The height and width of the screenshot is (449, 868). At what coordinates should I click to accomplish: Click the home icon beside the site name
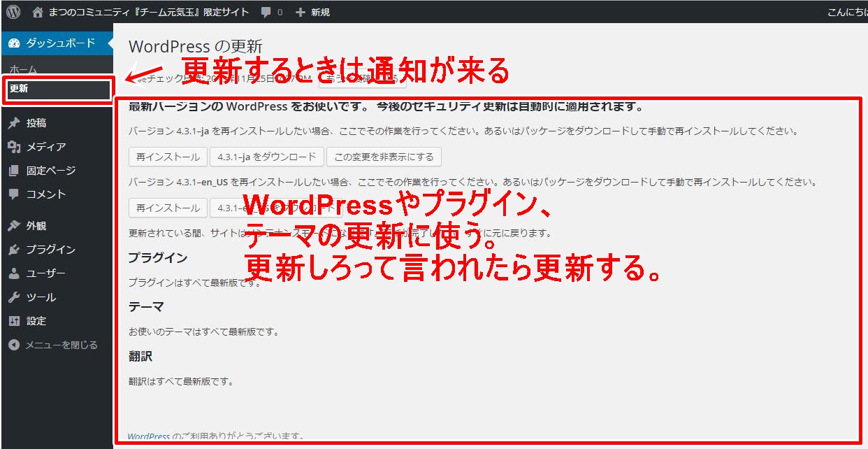click(38, 12)
